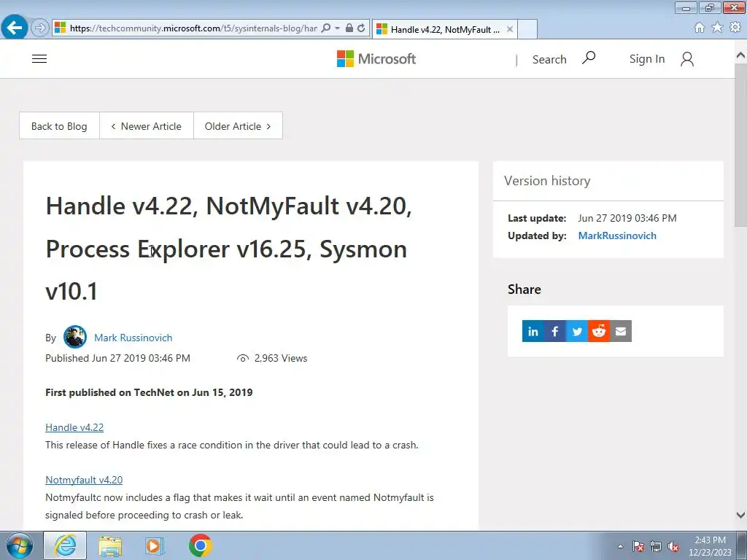Click the views eye icon
Viewport: 747px width, 560px height.
point(243,359)
